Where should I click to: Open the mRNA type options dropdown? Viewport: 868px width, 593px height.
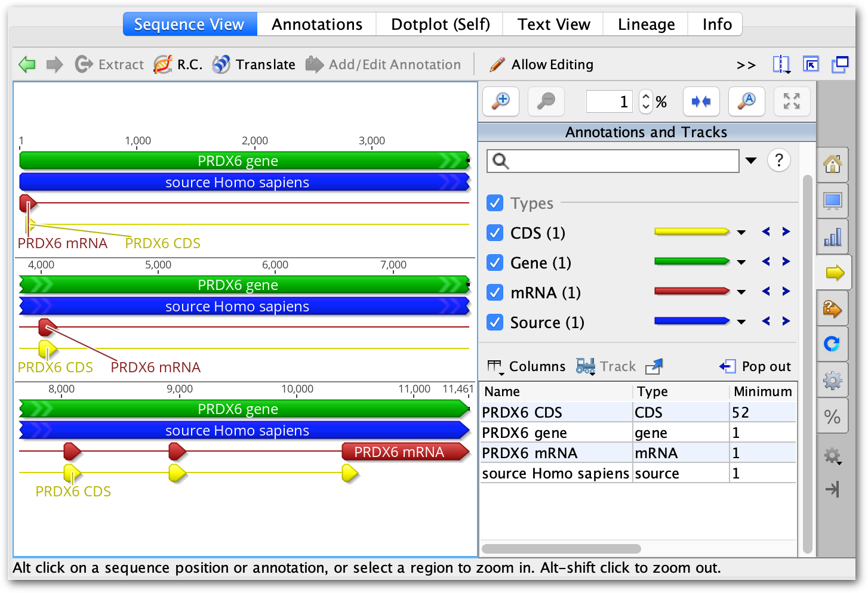[x=741, y=292]
